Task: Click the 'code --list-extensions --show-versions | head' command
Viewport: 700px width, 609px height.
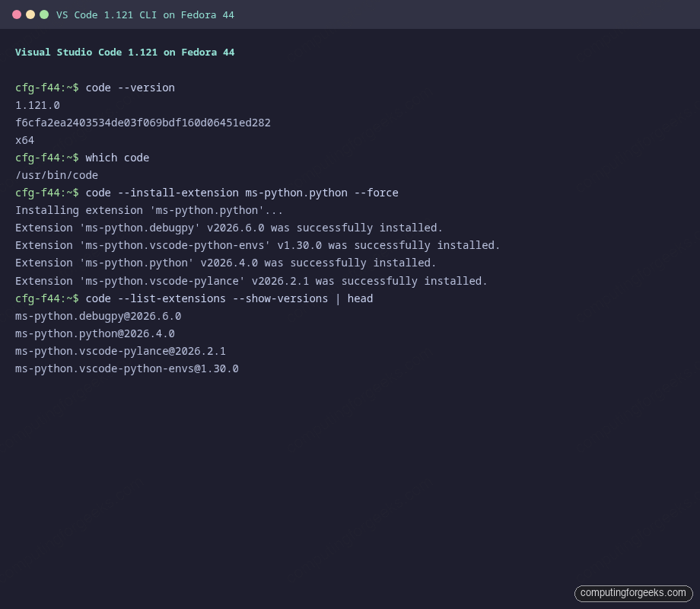Action: tap(194, 298)
